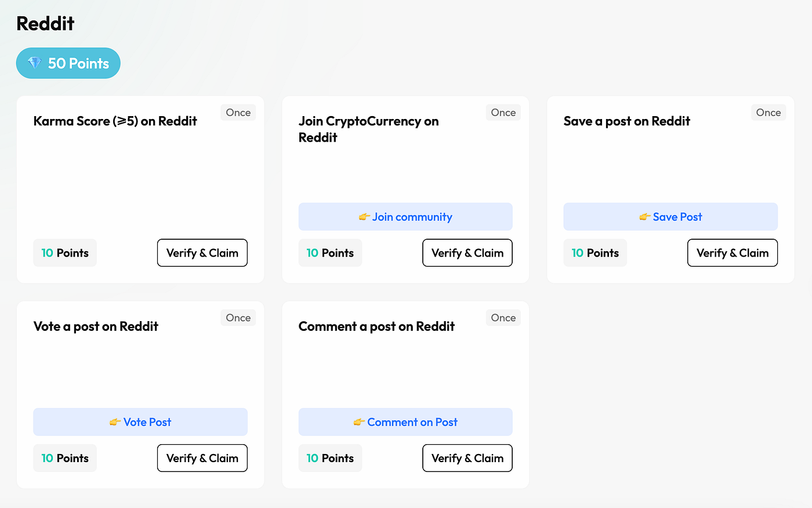The width and height of the screenshot is (812, 508).
Task: Verify & Claim the Karma Score task
Action: [x=202, y=253]
